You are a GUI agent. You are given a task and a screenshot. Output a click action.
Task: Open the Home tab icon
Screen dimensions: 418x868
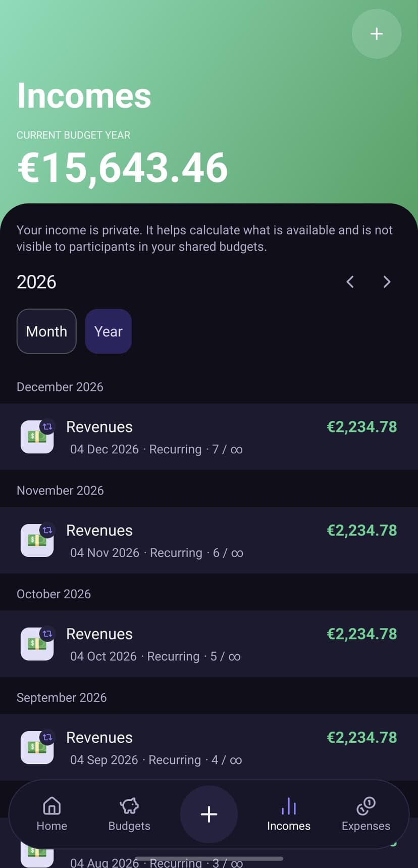click(51, 806)
